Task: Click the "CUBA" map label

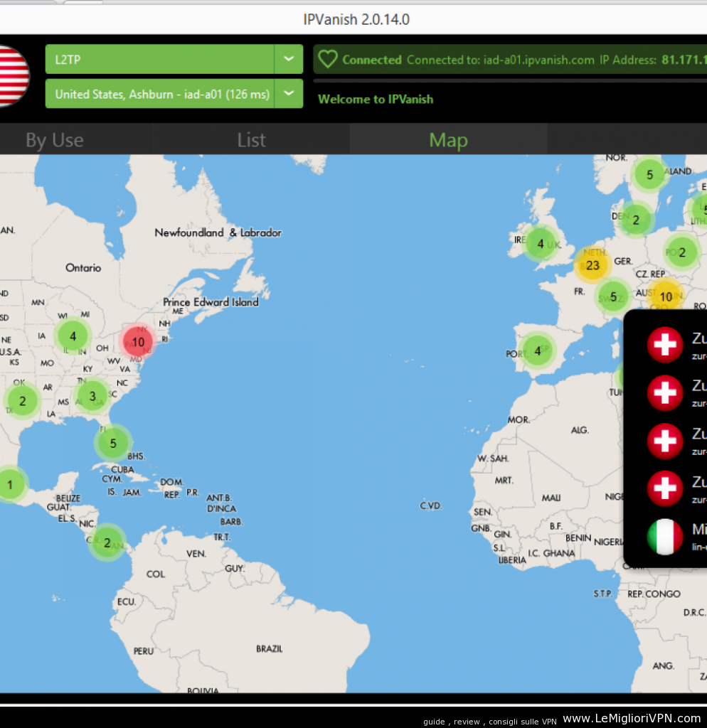Action: coord(122,469)
